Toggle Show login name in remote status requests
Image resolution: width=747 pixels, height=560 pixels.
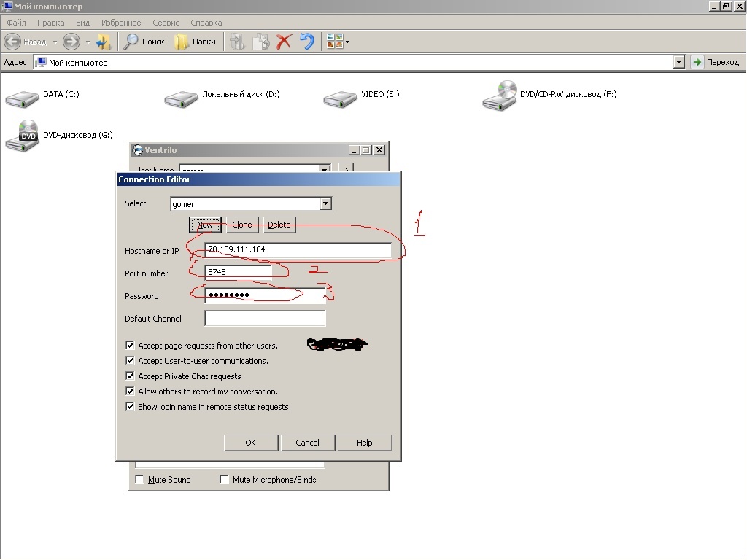(x=130, y=406)
